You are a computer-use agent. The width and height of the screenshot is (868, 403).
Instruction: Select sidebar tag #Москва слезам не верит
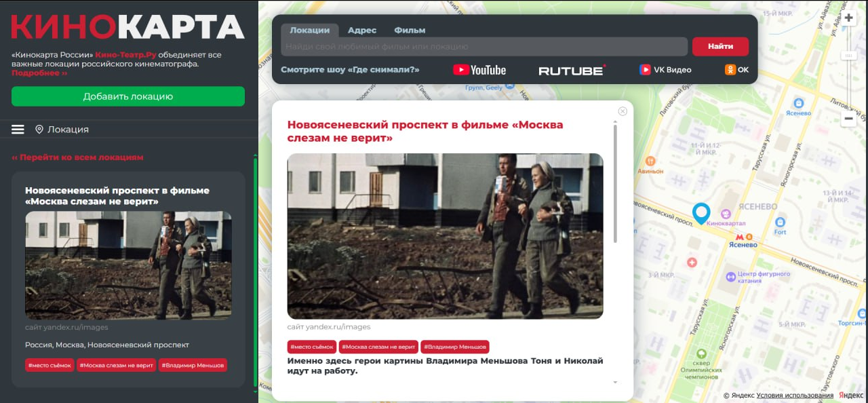tap(116, 365)
